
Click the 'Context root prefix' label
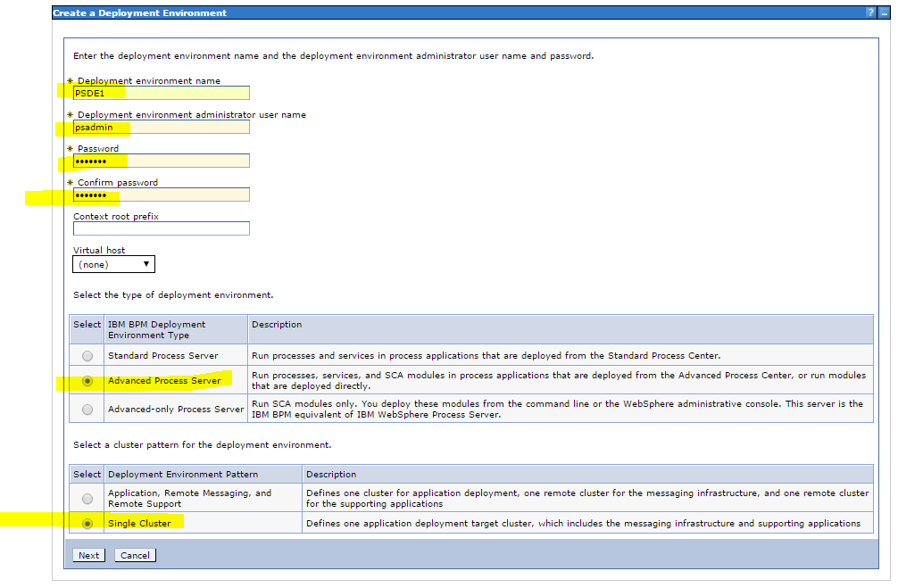116,217
